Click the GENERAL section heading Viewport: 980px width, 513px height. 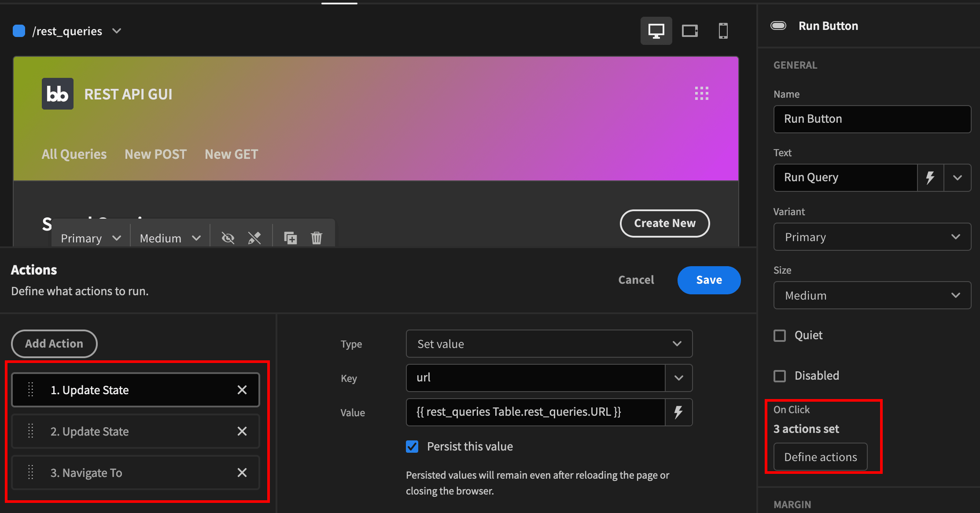795,65
